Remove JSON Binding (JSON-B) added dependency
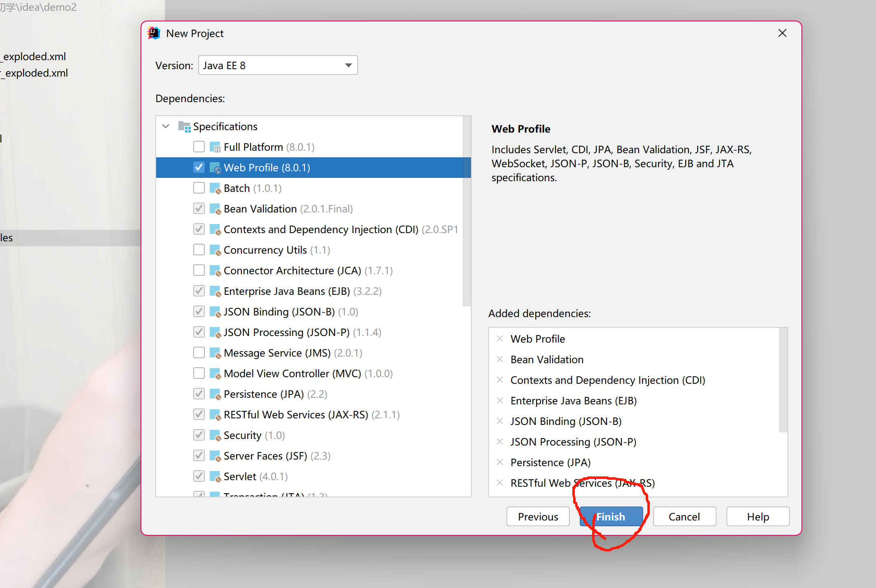Screen dimensions: 876x588 coord(500,421)
